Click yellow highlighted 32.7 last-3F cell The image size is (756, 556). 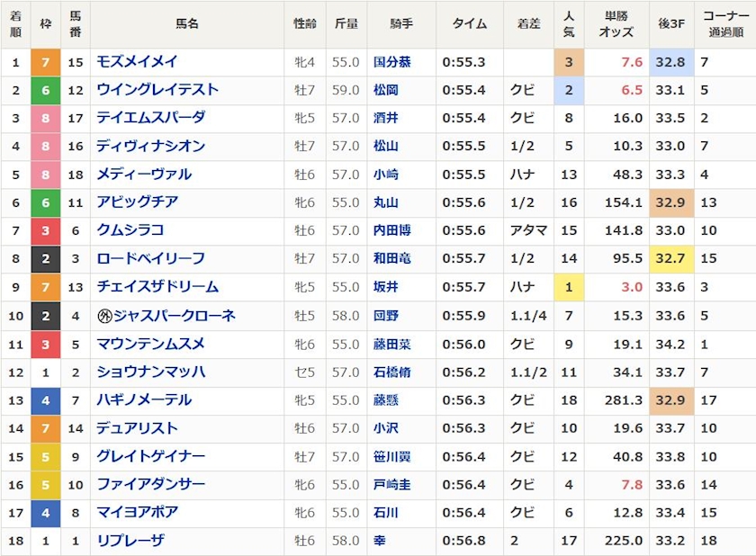point(670,259)
